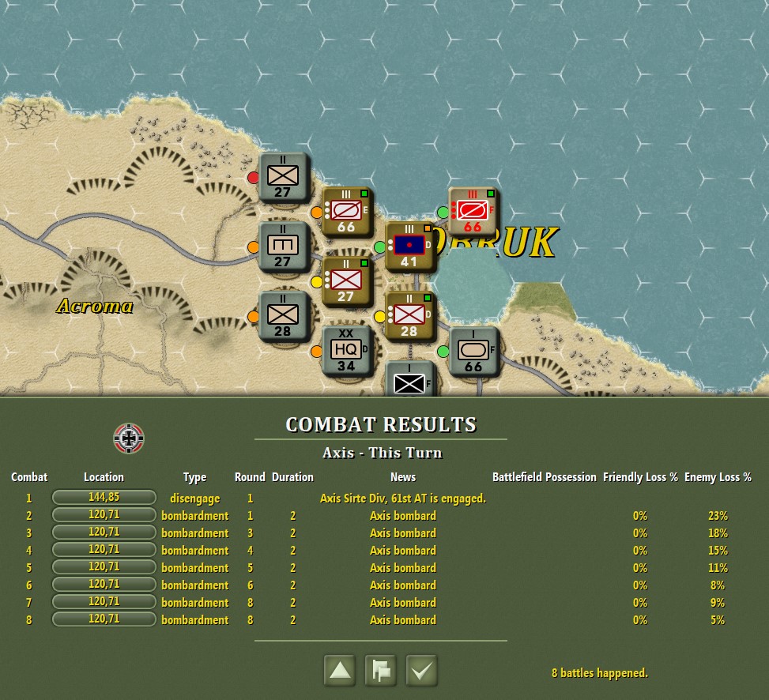Click the 'Axis - This Turn' subtitle
769x700 pixels.
[x=382, y=453]
